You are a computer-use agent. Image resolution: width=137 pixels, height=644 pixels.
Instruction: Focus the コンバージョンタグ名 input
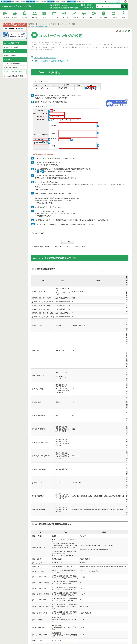pos(57,113)
